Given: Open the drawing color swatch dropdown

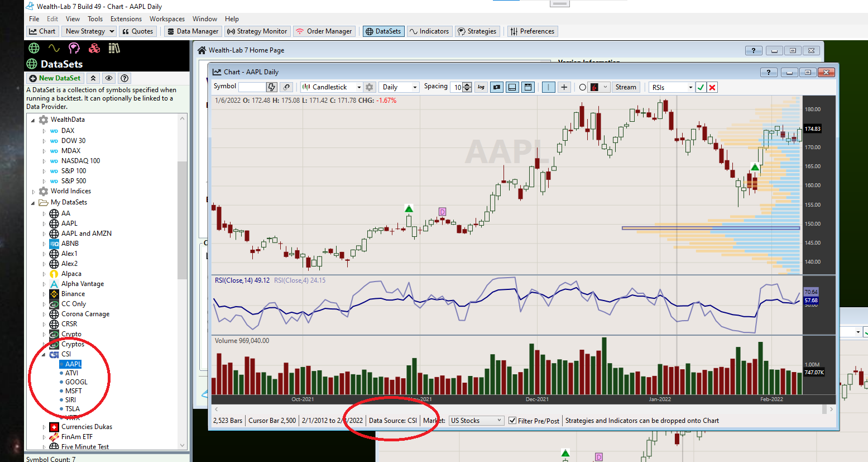Looking at the screenshot, I should click(605, 87).
